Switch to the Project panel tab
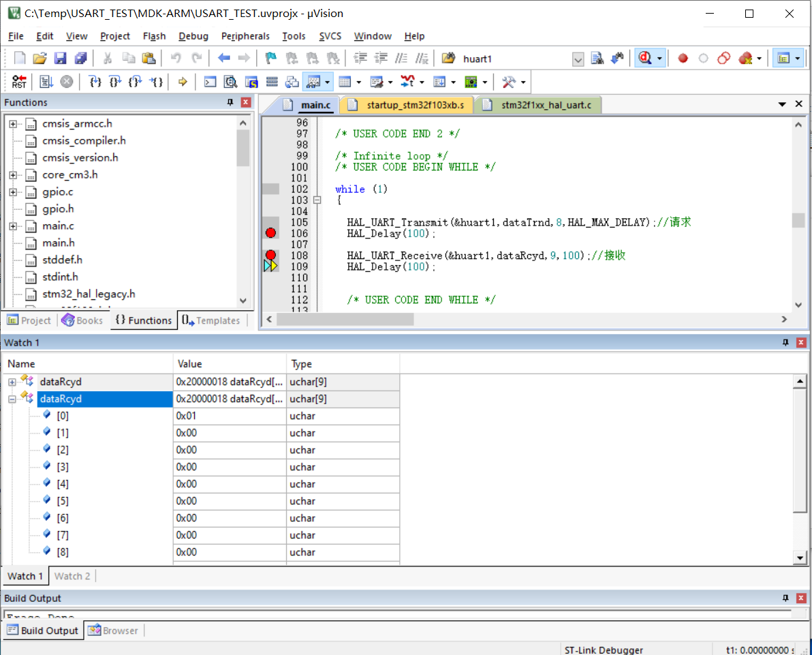Image resolution: width=812 pixels, height=655 pixels. tap(29, 320)
